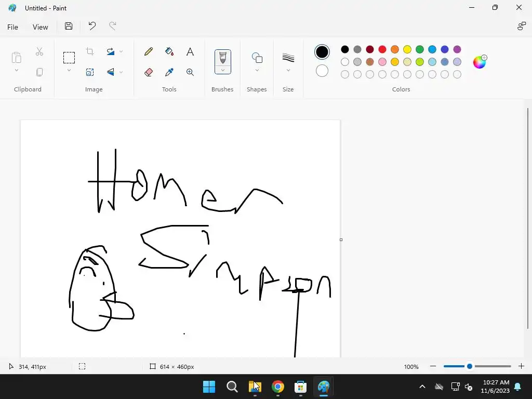Click the zoom in plus button
532x399 pixels.
coord(522,366)
